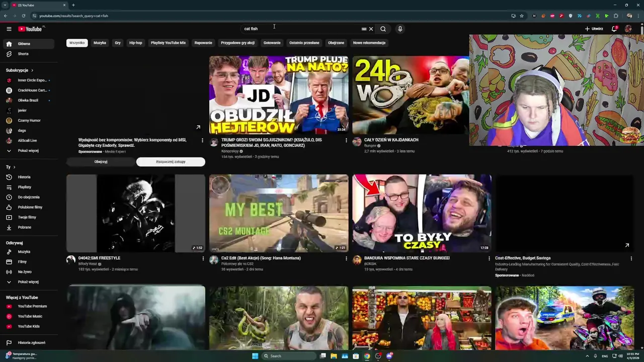Click the Utwórz create button

coord(594,29)
